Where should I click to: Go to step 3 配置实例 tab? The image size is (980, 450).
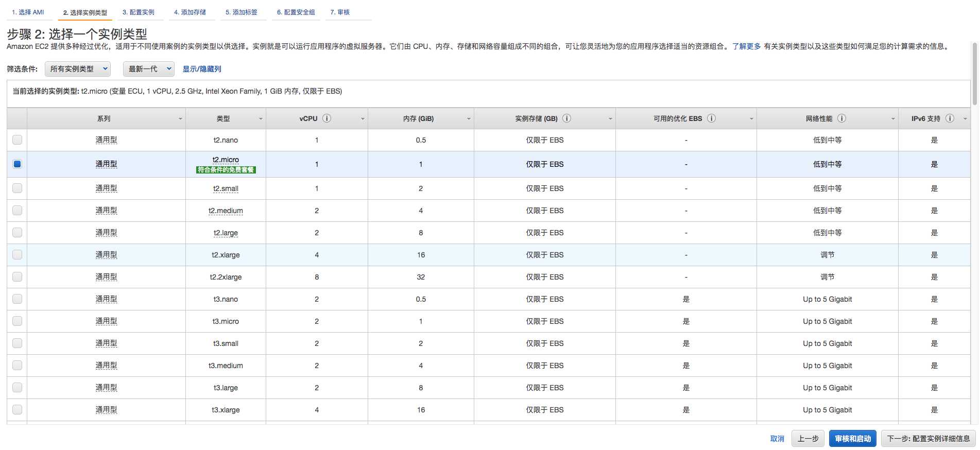tap(139, 12)
